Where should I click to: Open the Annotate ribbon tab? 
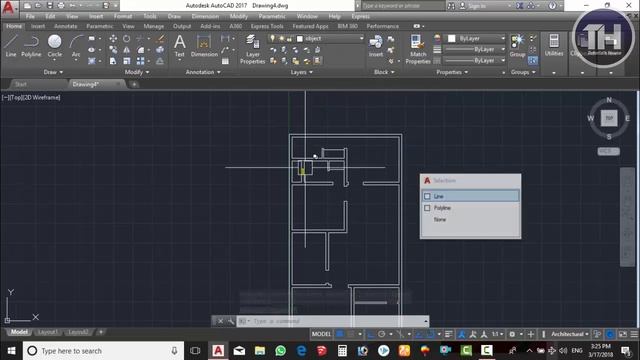tap(65, 26)
